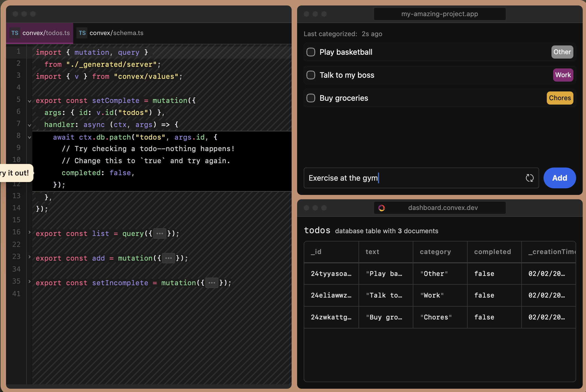The image size is (586, 392).
Task: Click the ellipsis to reveal the list query body
Action: point(160,234)
